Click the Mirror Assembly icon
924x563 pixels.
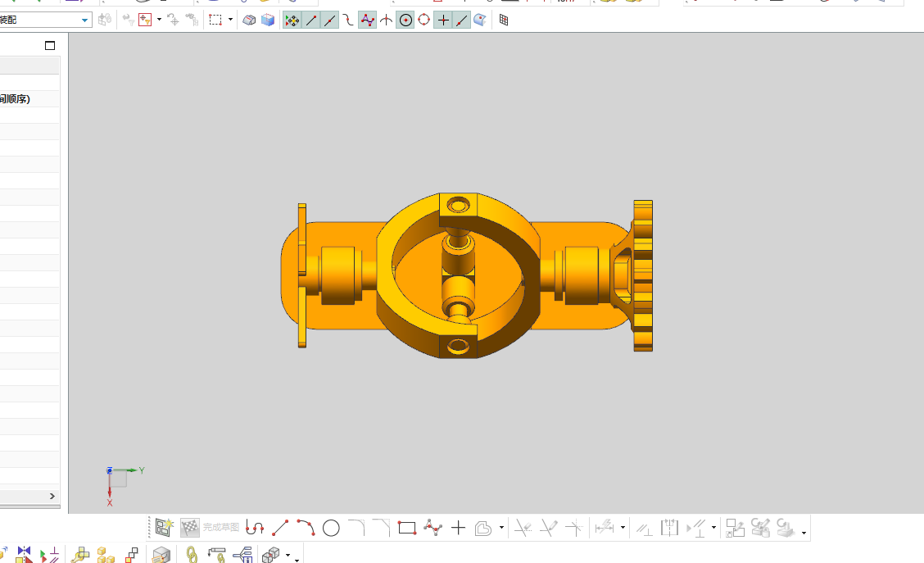point(24,554)
